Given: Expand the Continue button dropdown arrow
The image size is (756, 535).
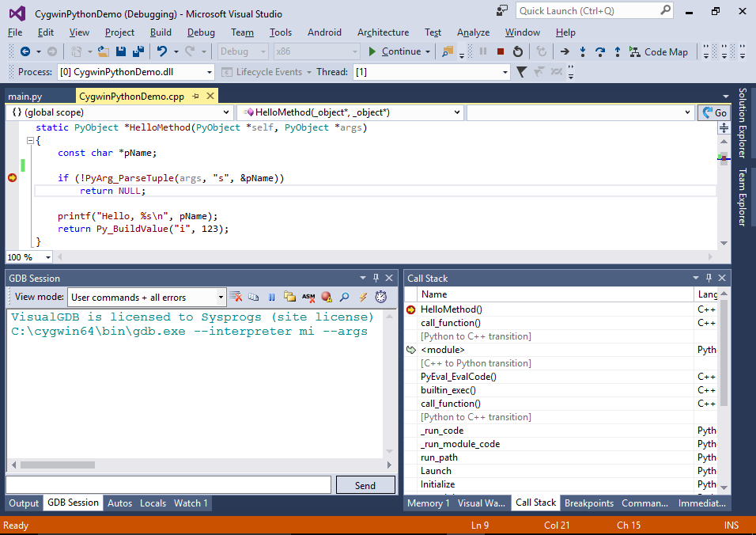Looking at the screenshot, I should [428, 51].
